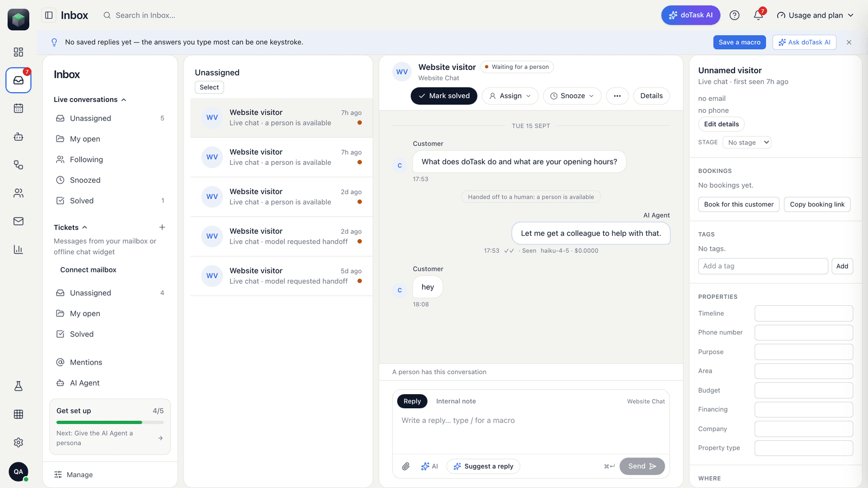Image resolution: width=868 pixels, height=488 pixels.
Task: Open the Snooze dropdown
Action: [572, 96]
